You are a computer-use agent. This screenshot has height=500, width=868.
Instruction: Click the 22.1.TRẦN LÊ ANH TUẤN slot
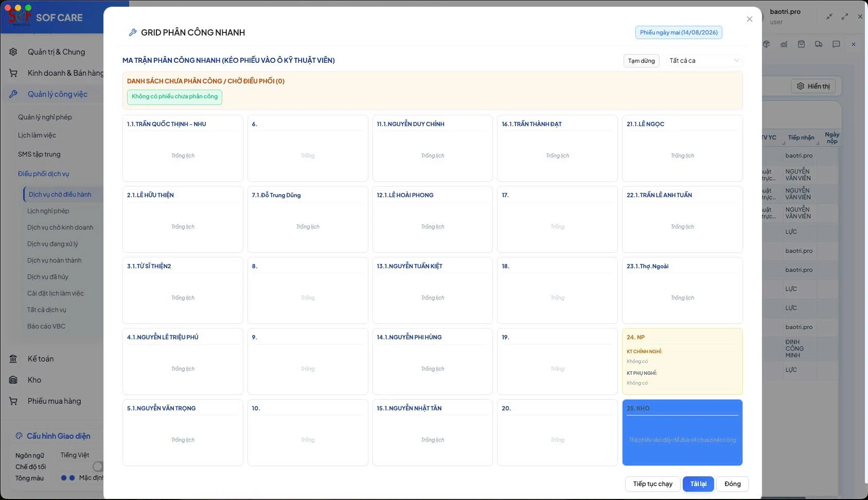click(x=682, y=219)
